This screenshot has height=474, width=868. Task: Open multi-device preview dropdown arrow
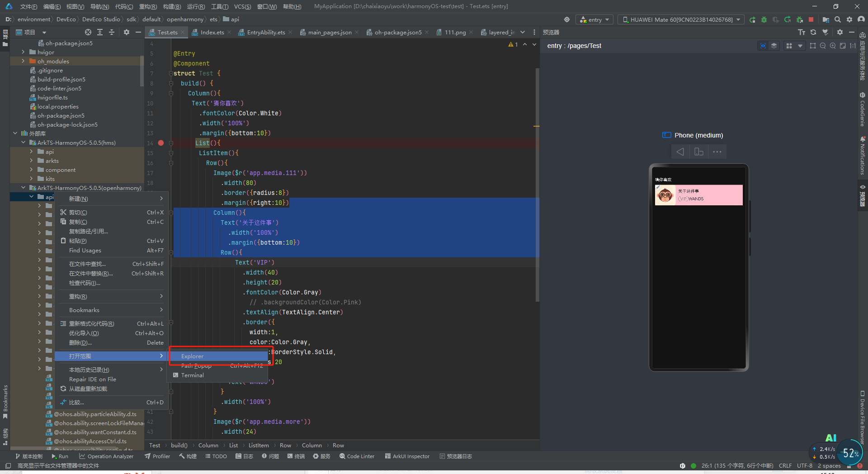[x=800, y=46]
